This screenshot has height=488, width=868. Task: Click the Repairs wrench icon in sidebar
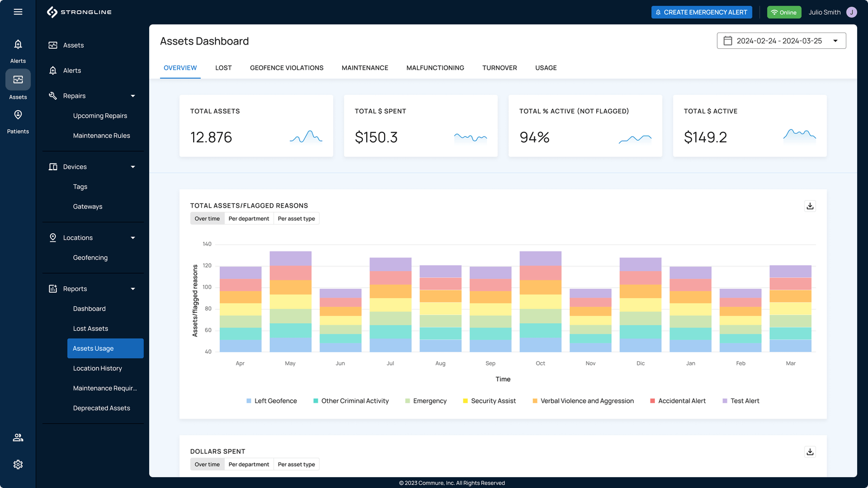pyautogui.click(x=53, y=95)
